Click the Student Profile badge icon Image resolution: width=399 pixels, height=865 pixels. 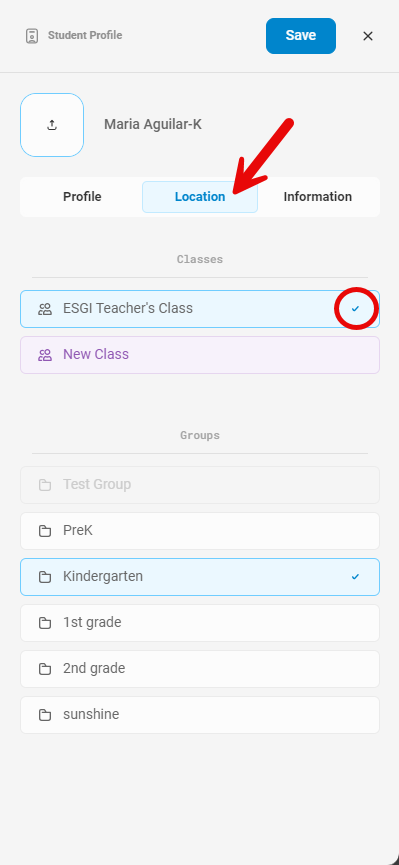[x=32, y=36]
